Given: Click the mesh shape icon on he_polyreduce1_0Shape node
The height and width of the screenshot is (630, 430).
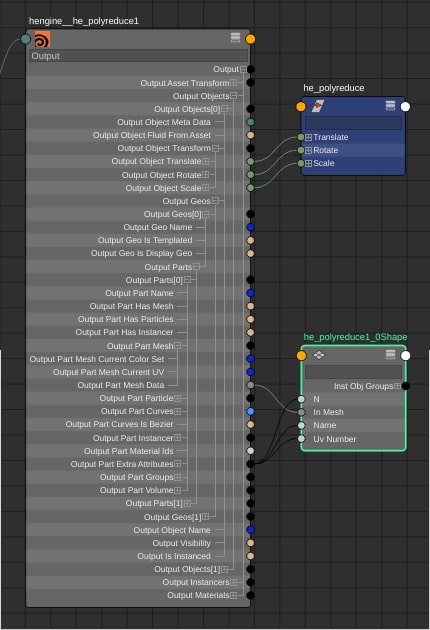Looking at the screenshot, I should point(319,355).
